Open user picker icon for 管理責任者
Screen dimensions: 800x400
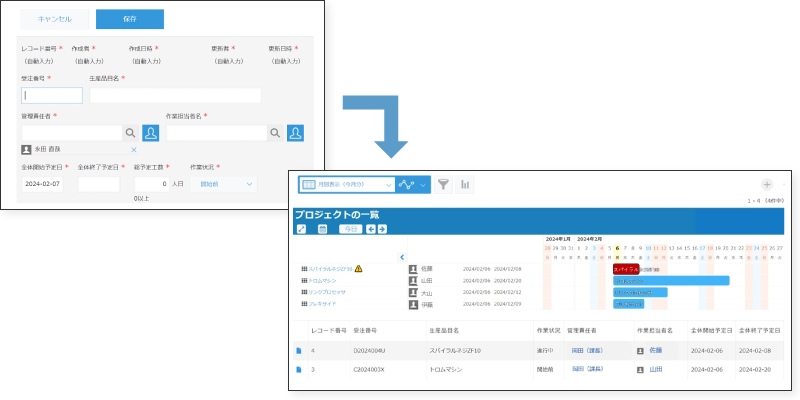point(151,133)
